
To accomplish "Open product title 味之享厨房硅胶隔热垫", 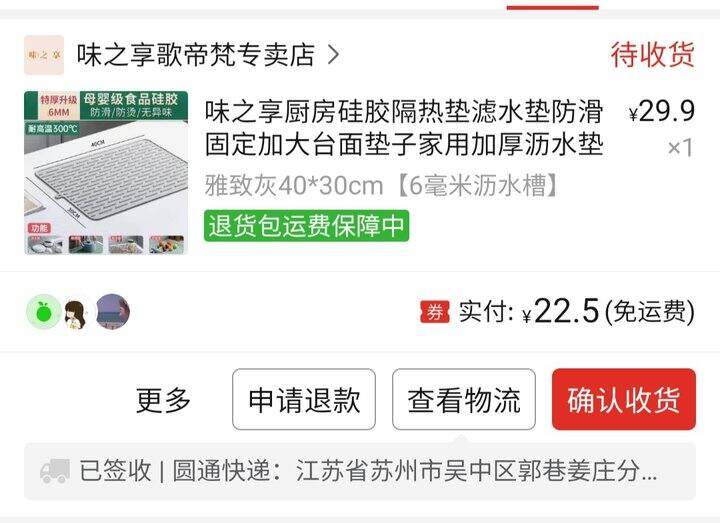I will click(404, 128).
